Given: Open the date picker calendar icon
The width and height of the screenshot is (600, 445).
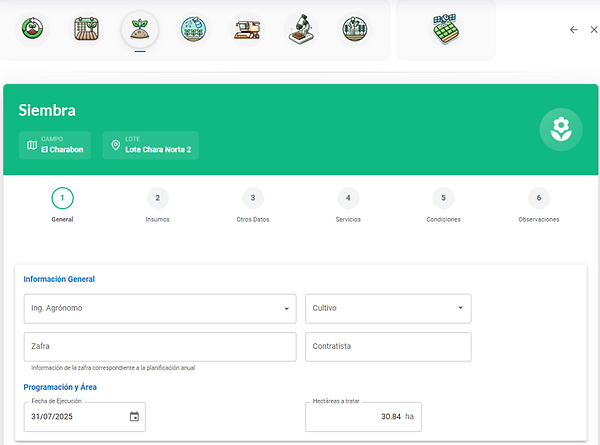Looking at the screenshot, I should click(x=134, y=416).
